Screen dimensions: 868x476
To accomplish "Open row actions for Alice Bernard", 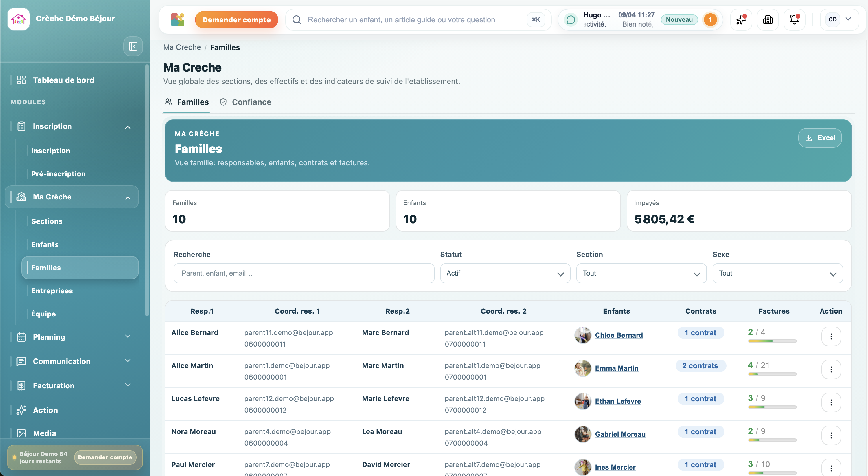I will (x=831, y=336).
